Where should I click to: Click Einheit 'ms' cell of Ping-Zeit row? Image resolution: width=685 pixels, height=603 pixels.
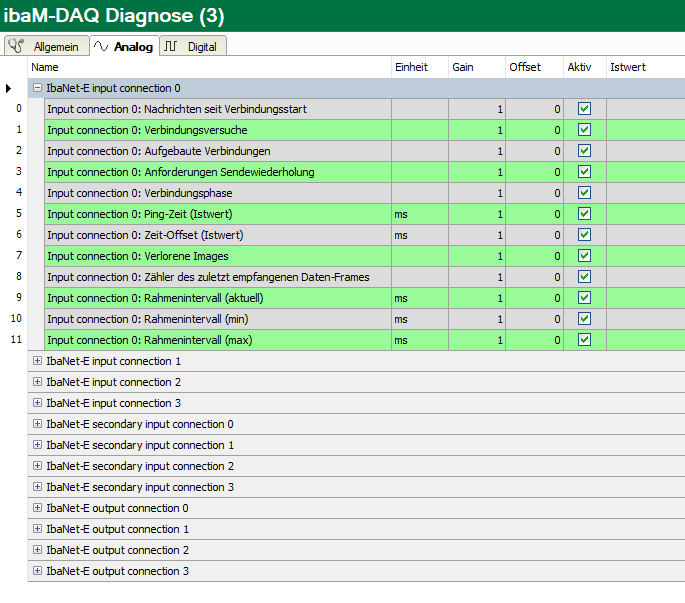(x=420, y=214)
